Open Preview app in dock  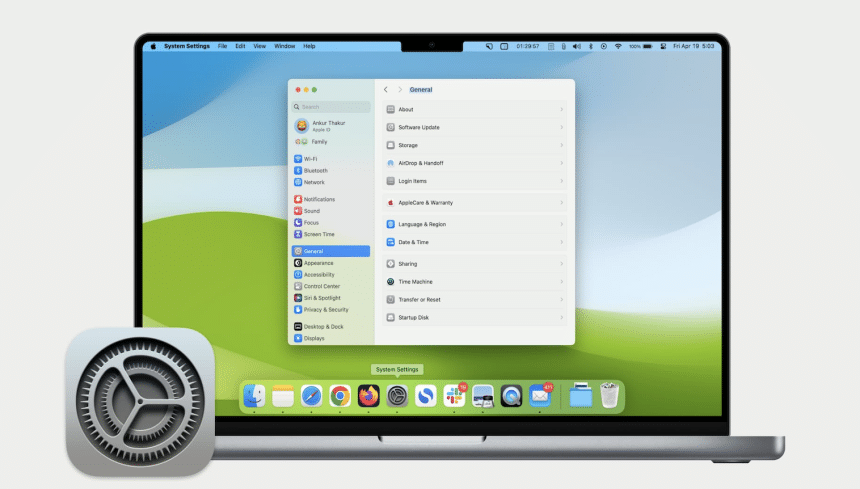click(483, 396)
